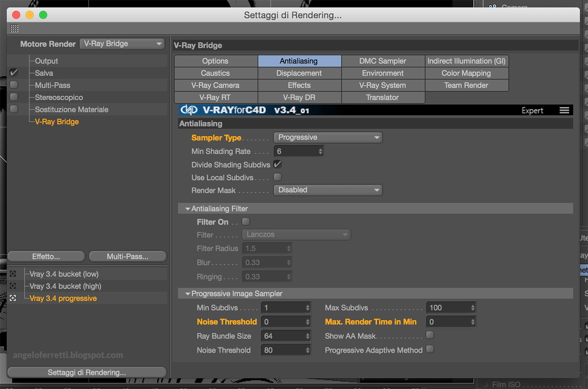Enable the Filter On checkbox
588x389 pixels.
[246, 221]
